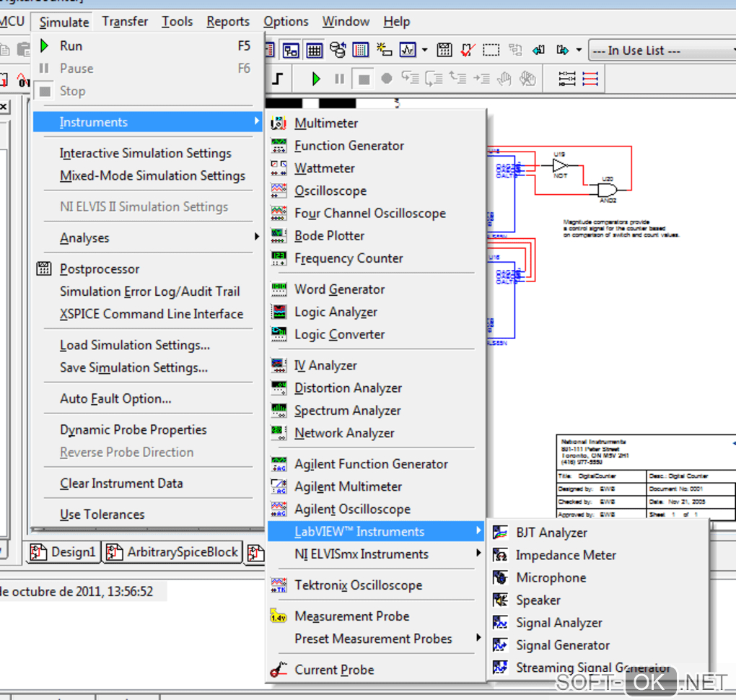Image resolution: width=736 pixels, height=700 pixels.
Task: Select Four Channel Oscilloscope icon
Action: tap(279, 214)
